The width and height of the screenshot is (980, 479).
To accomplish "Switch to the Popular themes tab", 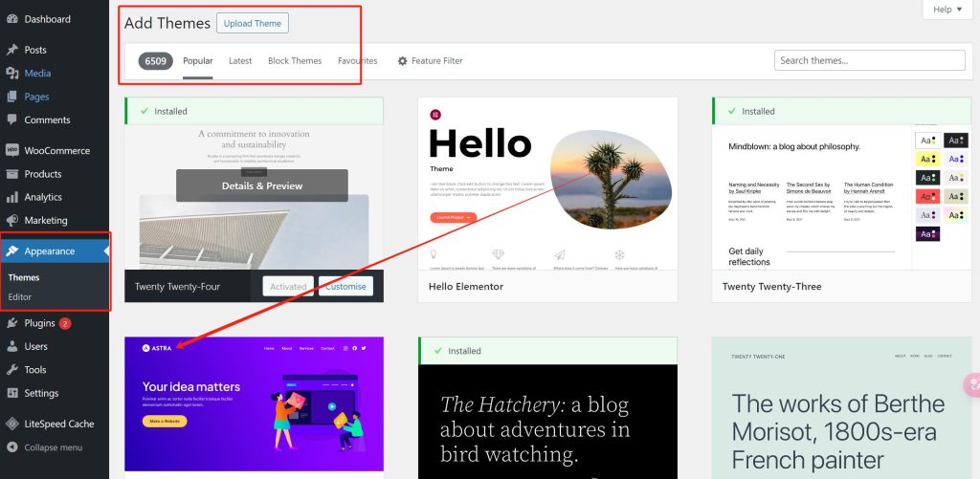I will pyautogui.click(x=197, y=60).
